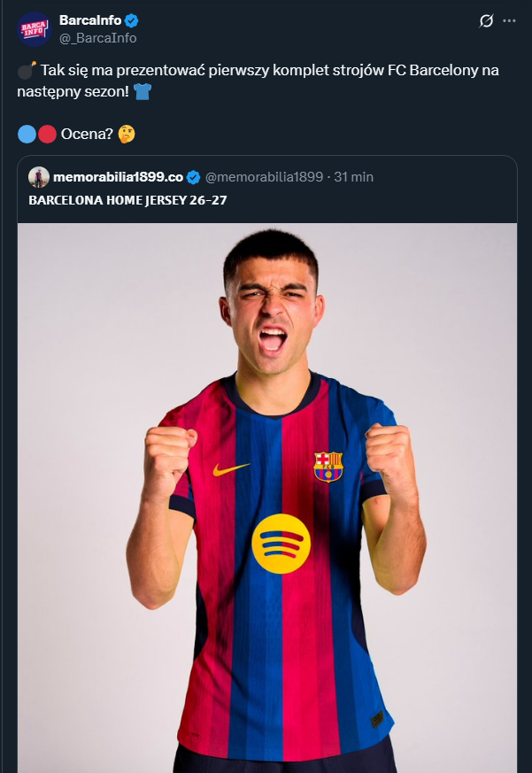This screenshot has width=532, height=773.
Task: Open the BarcaInfo display name link
Action: point(89,20)
